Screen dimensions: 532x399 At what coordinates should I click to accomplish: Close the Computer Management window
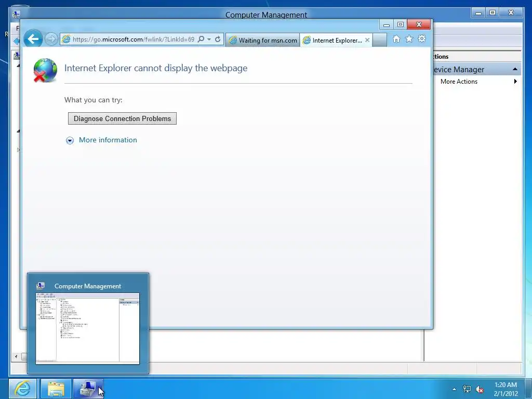tap(511, 13)
